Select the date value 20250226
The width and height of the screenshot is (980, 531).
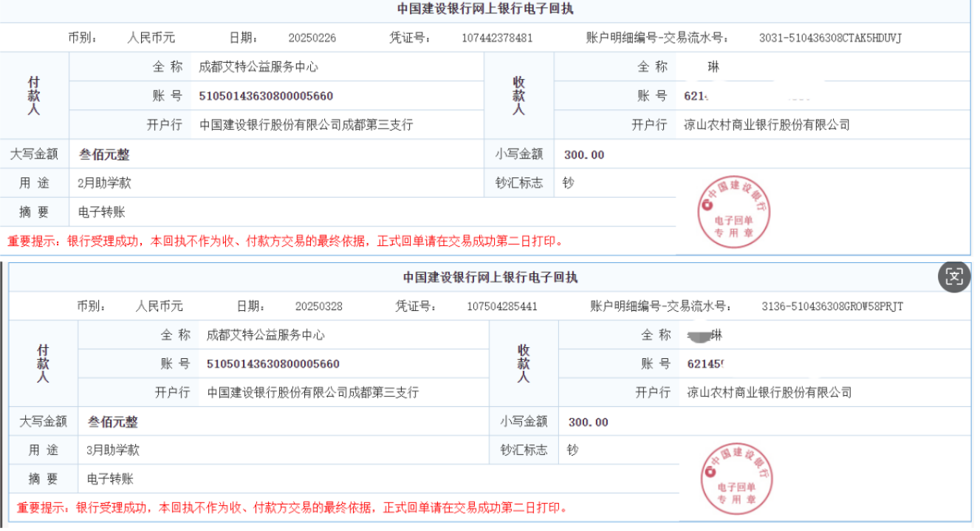point(312,38)
